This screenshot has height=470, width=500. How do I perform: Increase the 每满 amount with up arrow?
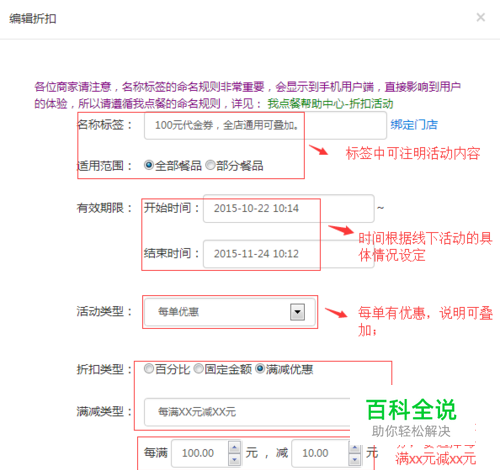coord(234,447)
